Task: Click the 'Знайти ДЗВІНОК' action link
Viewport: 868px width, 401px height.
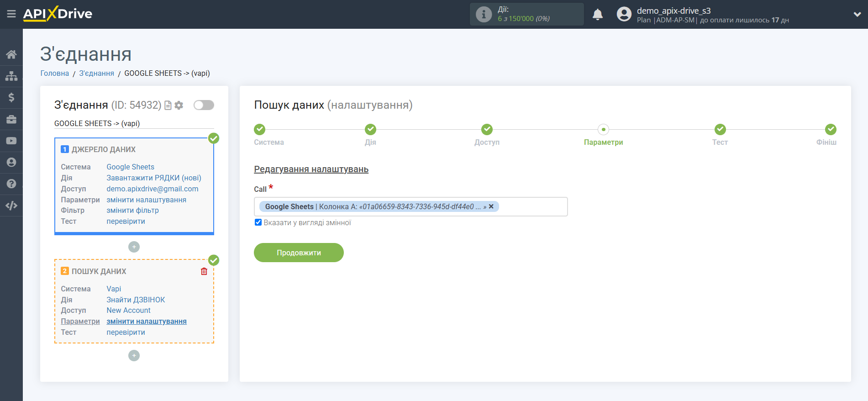Action: (x=136, y=300)
